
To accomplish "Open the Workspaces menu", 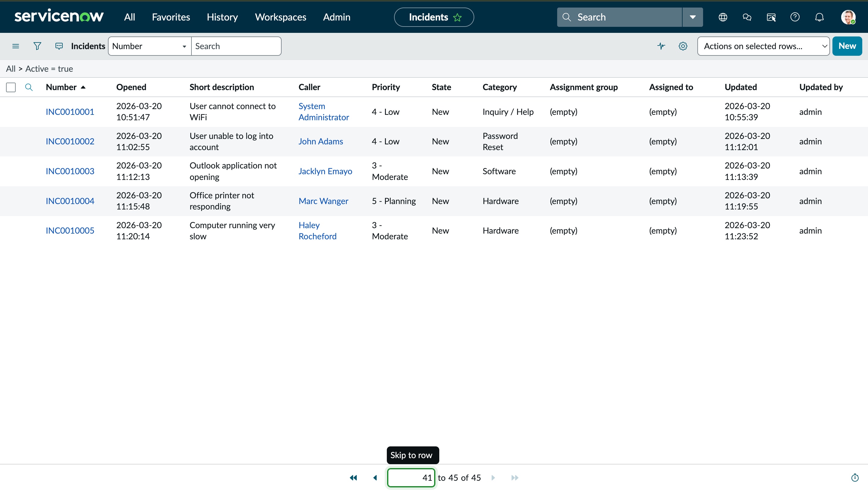I will 280,17.
